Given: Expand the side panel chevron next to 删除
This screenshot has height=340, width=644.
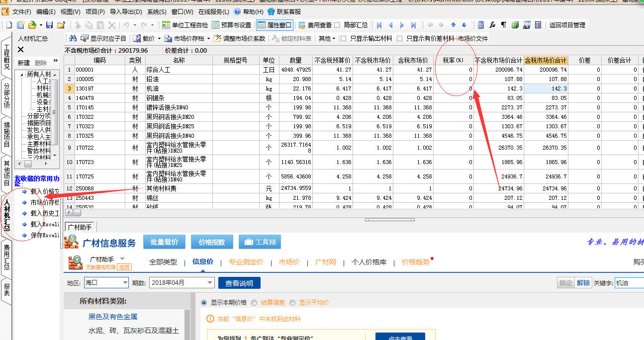Looking at the screenshot, I should (x=56, y=61).
